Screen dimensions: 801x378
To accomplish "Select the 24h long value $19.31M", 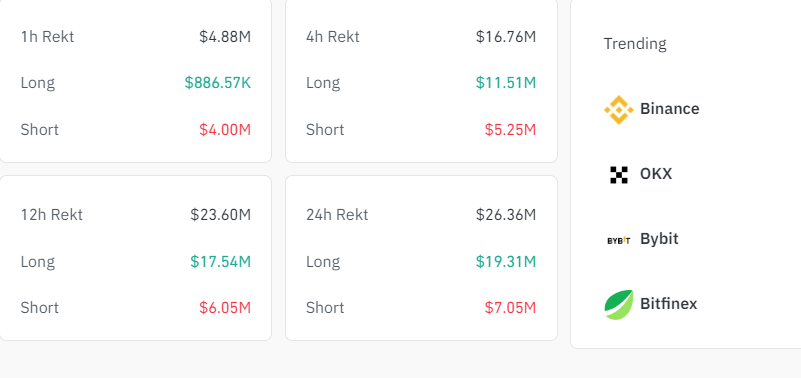I will tap(506, 262).
